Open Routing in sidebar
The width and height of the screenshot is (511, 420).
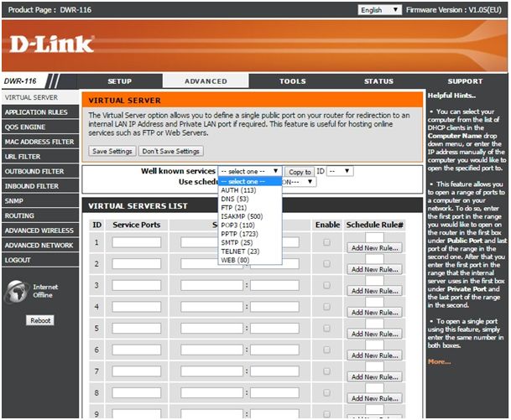pyautogui.click(x=40, y=215)
